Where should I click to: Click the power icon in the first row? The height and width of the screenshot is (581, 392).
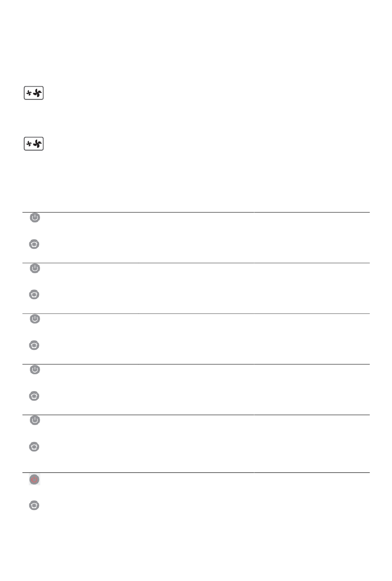coord(35,217)
